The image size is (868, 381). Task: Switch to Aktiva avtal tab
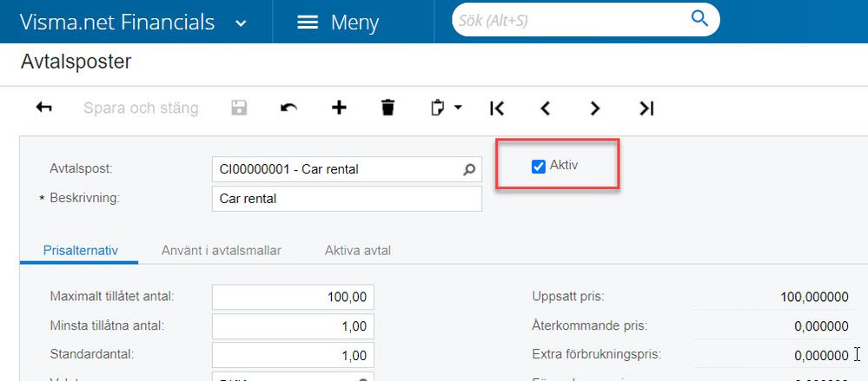[x=358, y=251]
